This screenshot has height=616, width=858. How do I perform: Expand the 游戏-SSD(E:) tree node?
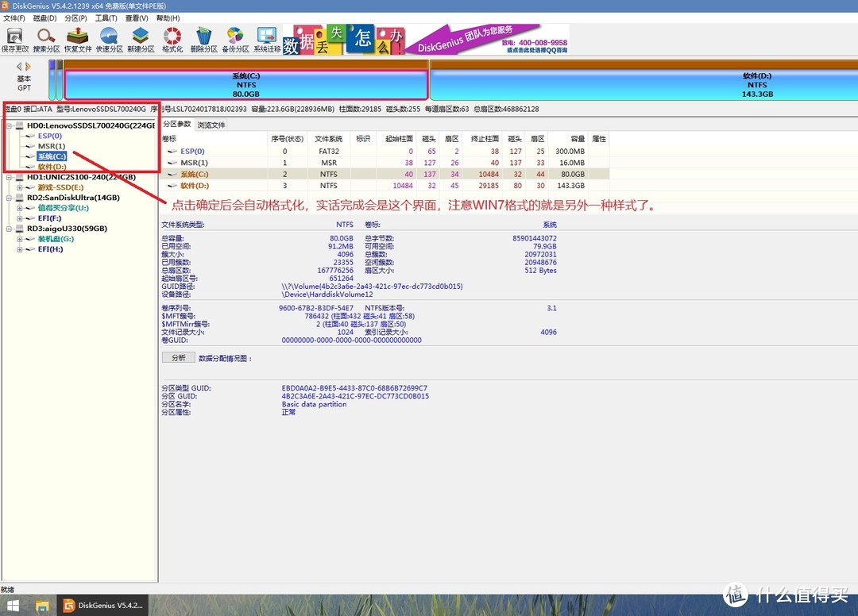[x=20, y=187]
